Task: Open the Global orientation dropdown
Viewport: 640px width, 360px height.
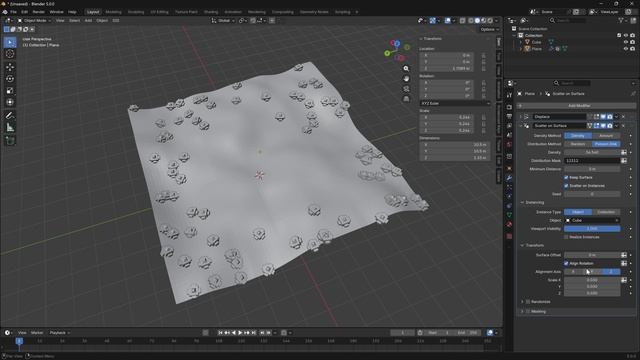Action: click(223, 20)
